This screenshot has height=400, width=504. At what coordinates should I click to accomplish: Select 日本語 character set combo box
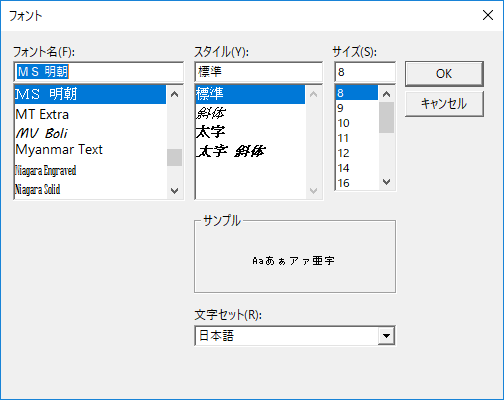tap(295, 336)
